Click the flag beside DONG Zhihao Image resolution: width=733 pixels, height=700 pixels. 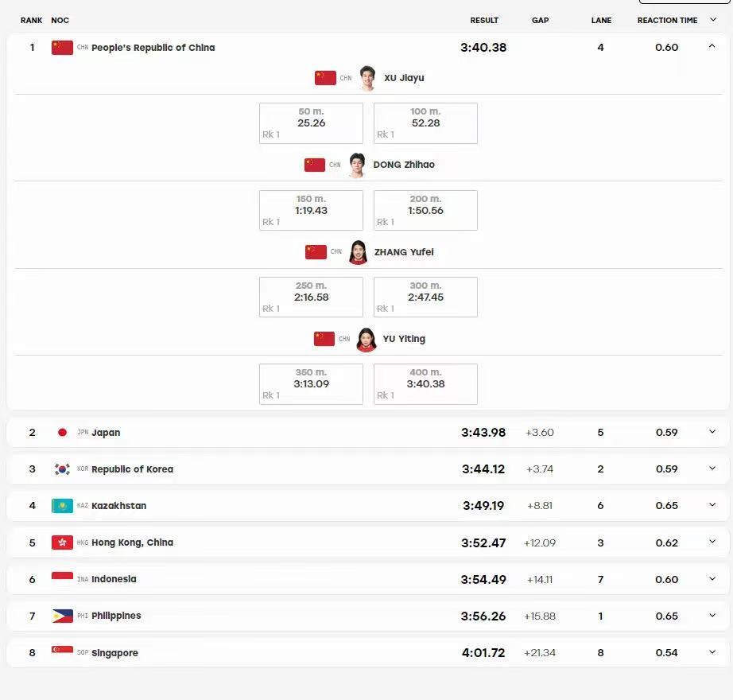tap(315, 165)
